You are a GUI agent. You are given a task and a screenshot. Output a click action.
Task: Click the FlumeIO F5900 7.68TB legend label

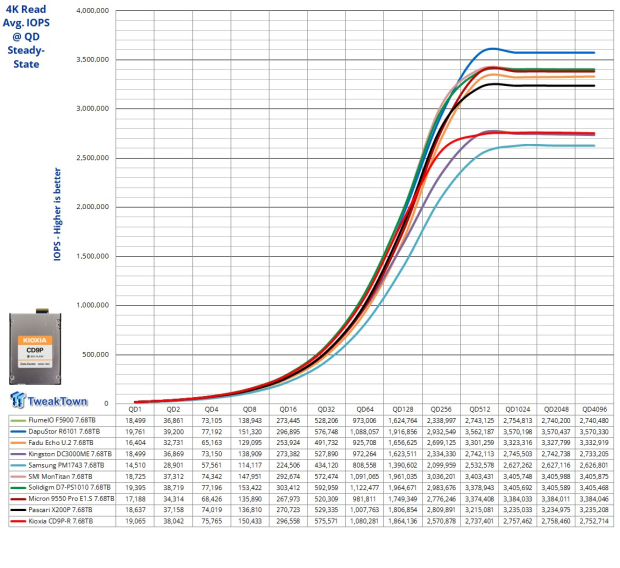[x=62, y=420]
